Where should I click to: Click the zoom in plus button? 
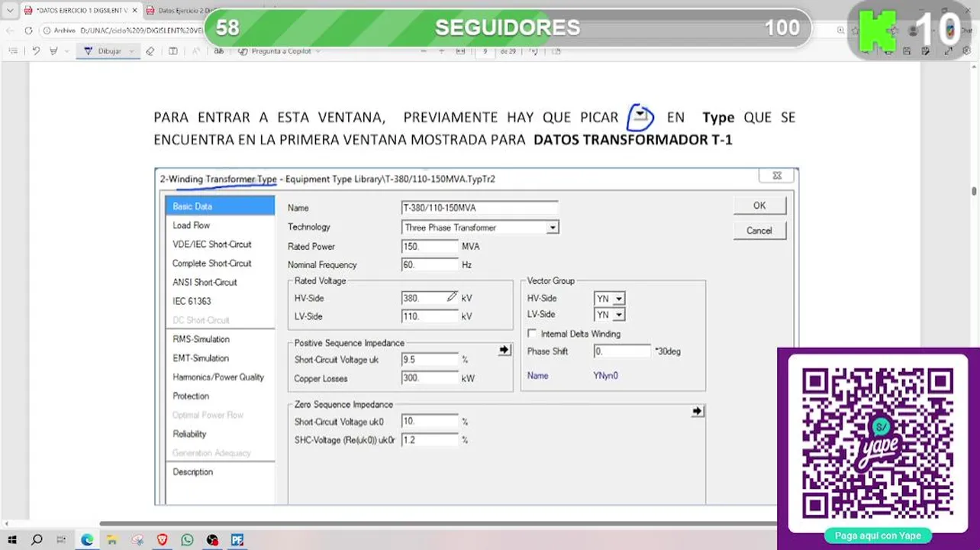[442, 51]
